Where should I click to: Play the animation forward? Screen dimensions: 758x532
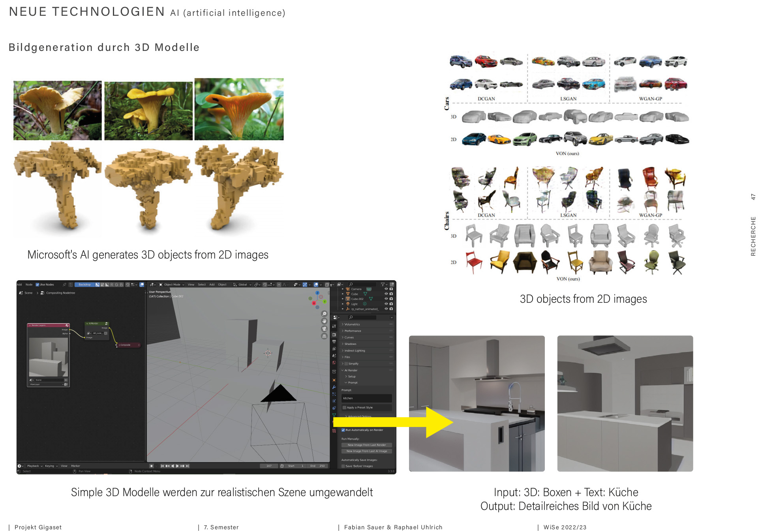[177, 466]
